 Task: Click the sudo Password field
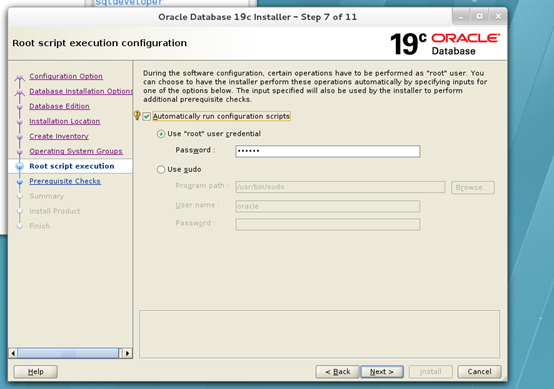coord(328,224)
